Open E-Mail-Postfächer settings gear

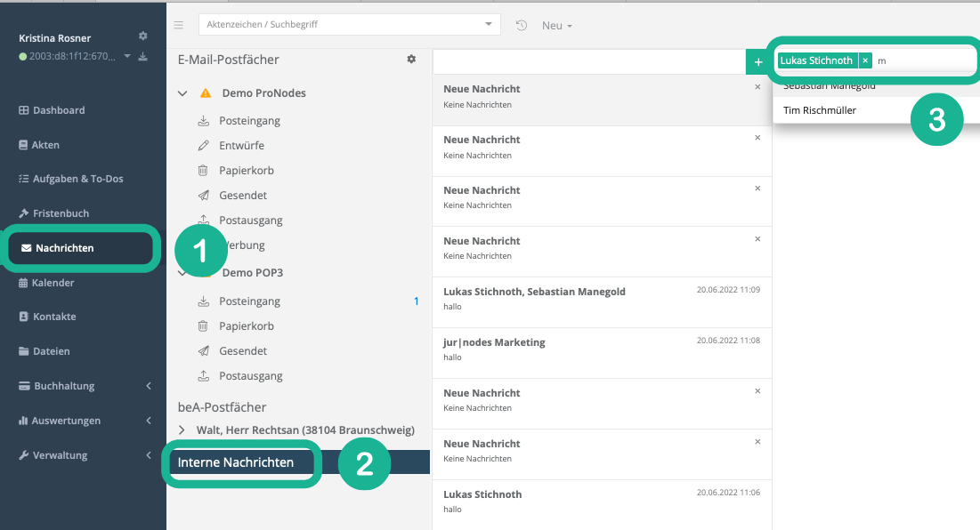coord(411,60)
